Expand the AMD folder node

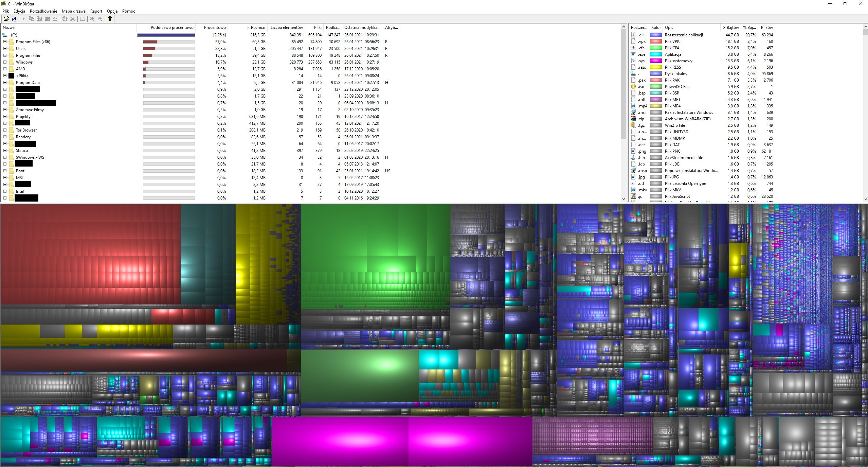5,69
